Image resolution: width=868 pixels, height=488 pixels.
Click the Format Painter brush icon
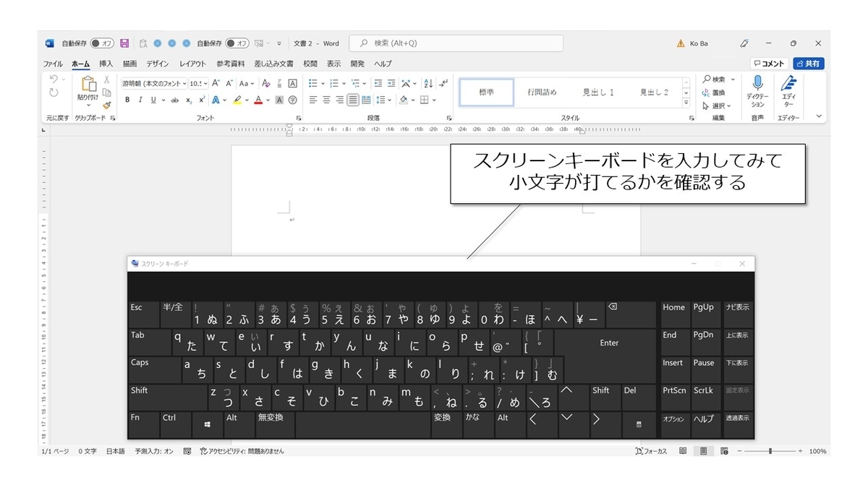[x=106, y=105]
